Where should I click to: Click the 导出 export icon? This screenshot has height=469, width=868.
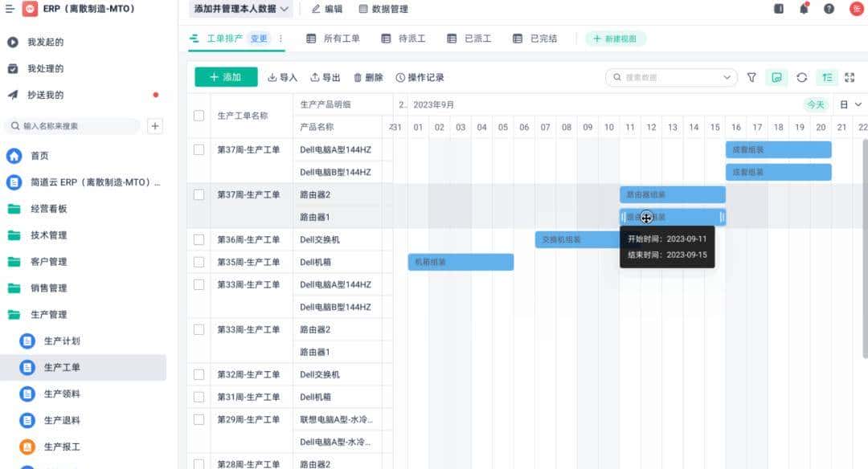pyautogui.click(x=325, y=77)
